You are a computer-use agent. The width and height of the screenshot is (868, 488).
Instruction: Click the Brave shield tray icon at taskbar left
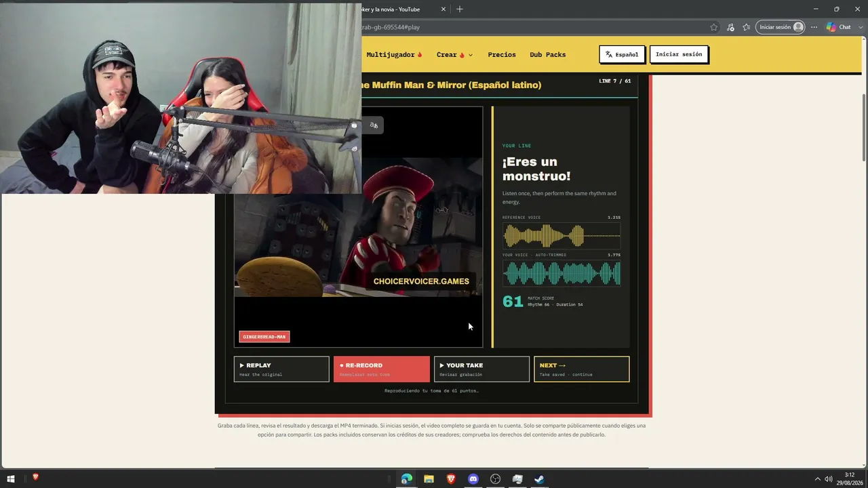pos(35,477)
